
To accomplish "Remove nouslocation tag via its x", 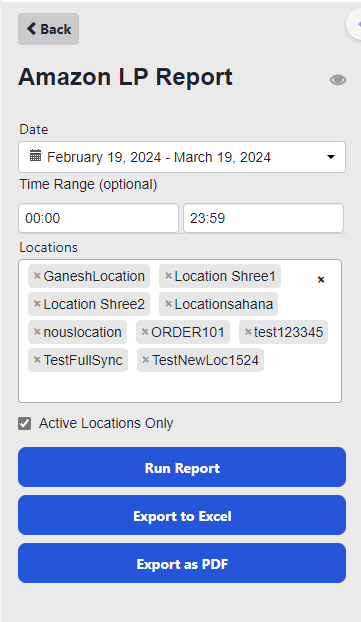I will (x=37, y=332).
